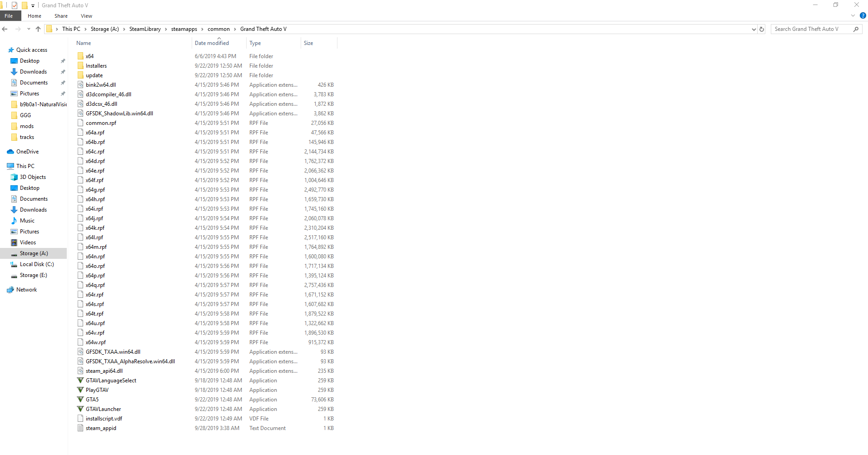
Task: Click the GTAVLanguageSelect application icon
Action: point(80,381)
